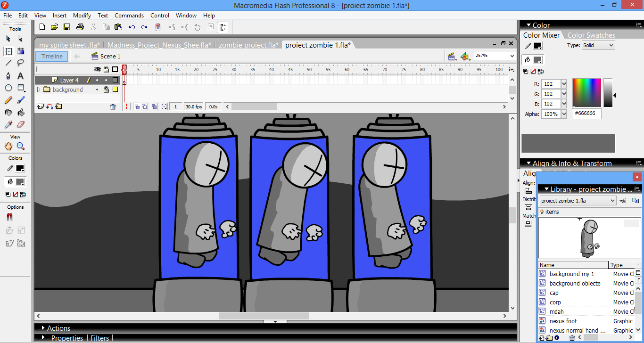The width and height of the screenshot is (644, 343).
Task: Select the Eyedropper tool
Action: [8, 124]
